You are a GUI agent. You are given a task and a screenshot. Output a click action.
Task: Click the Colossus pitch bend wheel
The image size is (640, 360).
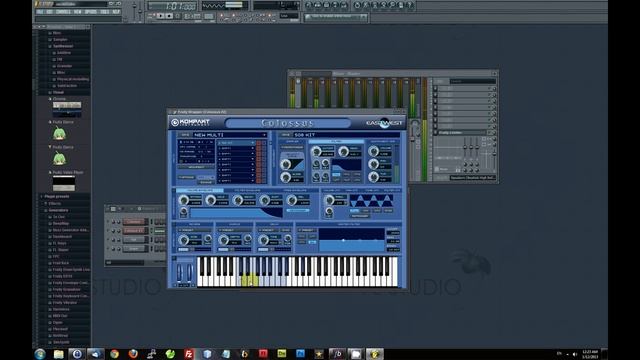click(180, 273)
